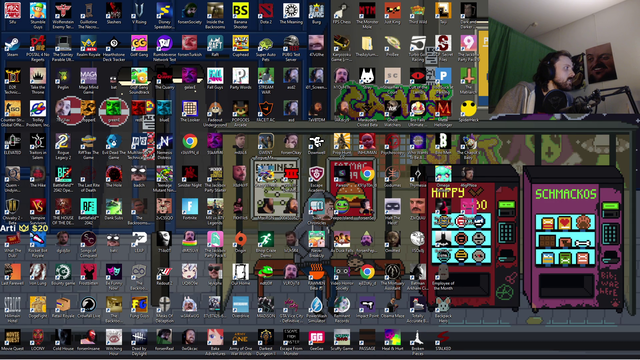Open the Rumbleverse Network Test icon
The width and height of the screenshot is (640, 360).
pos(164,43)
